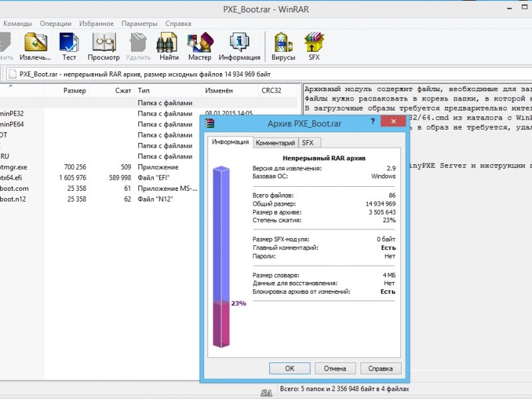
Task: Click packed size value 3 505 643
Action: pos(382,212)
